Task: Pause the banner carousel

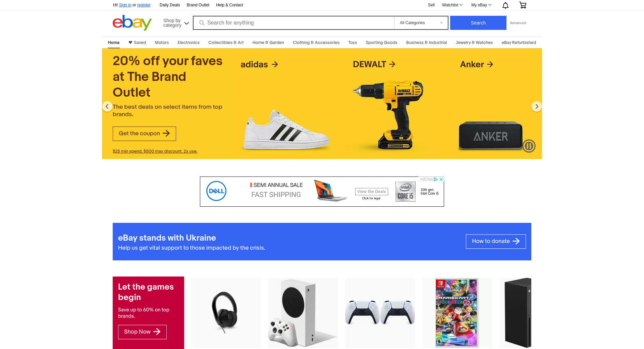Action: point(529,146)
